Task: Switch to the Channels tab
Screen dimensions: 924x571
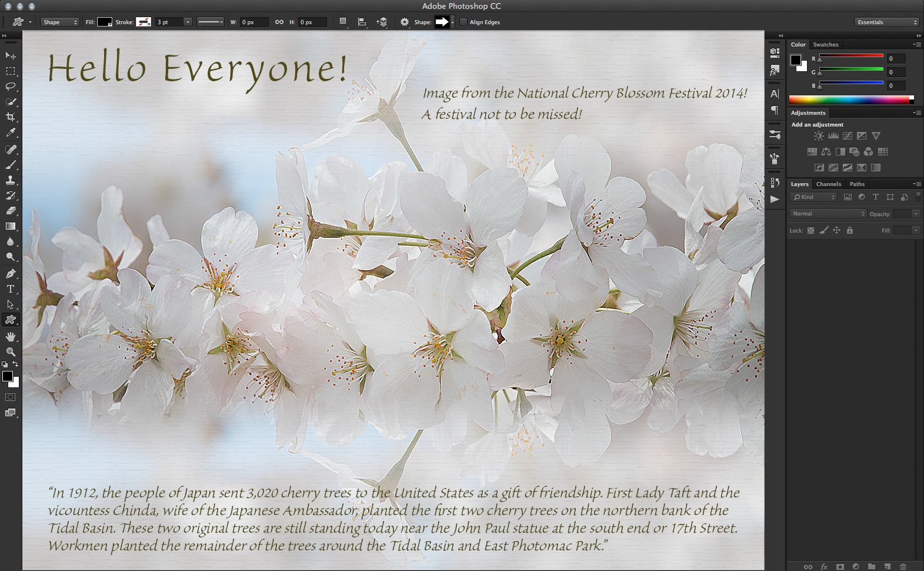Action: click(828, 184)
